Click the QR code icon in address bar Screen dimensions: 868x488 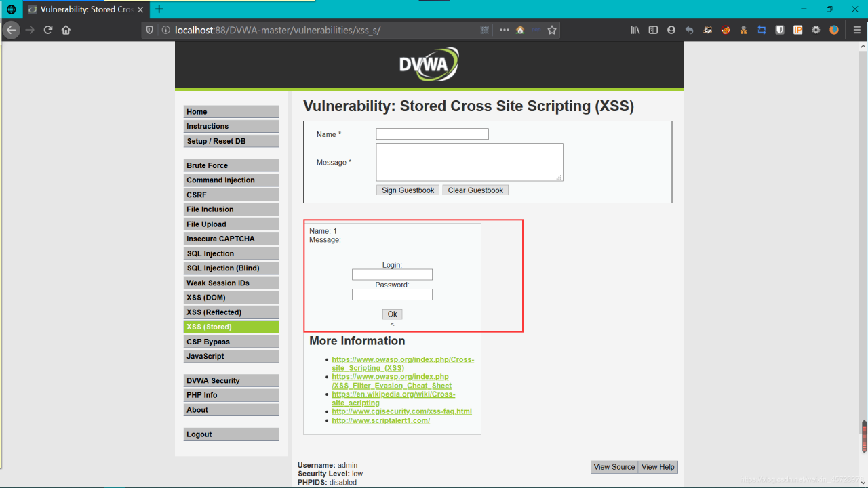[485, 30]
